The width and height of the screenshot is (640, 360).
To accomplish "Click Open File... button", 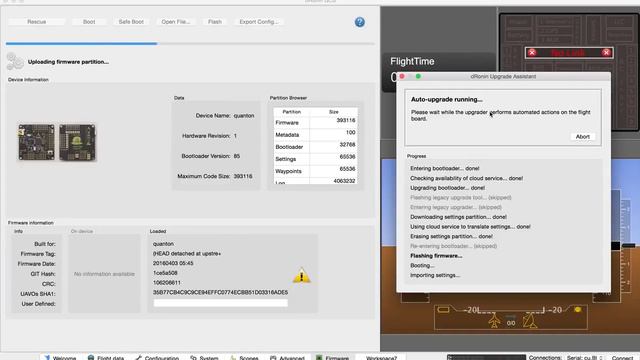I will tap(176, 22).
